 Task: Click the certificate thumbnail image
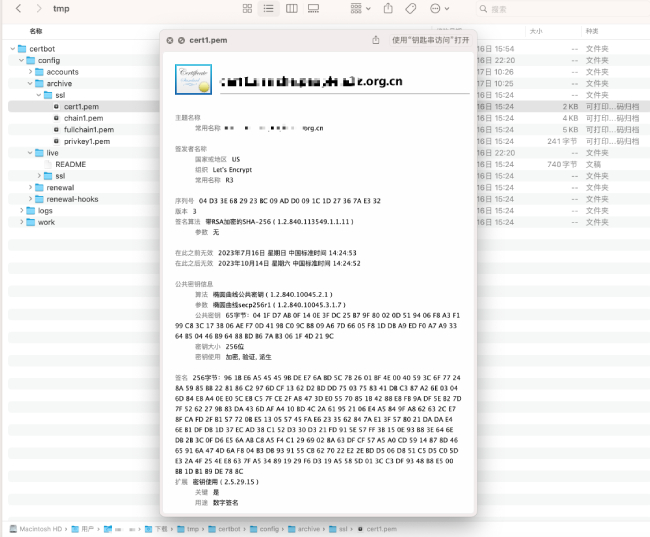pos(193,78)
